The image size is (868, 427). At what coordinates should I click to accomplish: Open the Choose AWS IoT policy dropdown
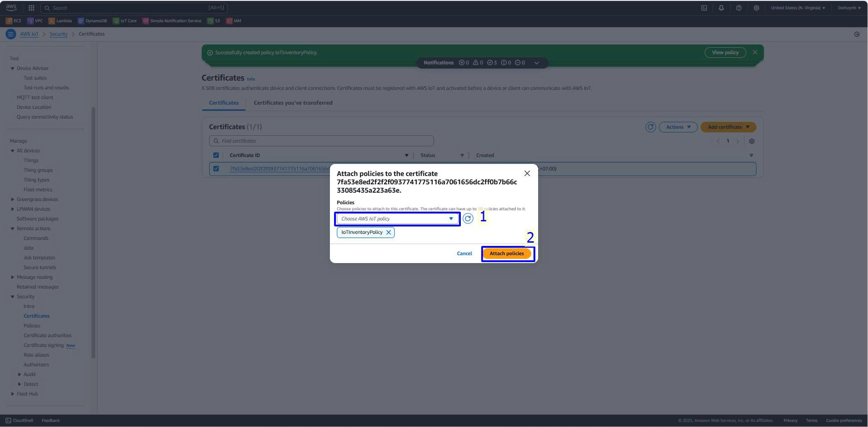click(397, 219)
